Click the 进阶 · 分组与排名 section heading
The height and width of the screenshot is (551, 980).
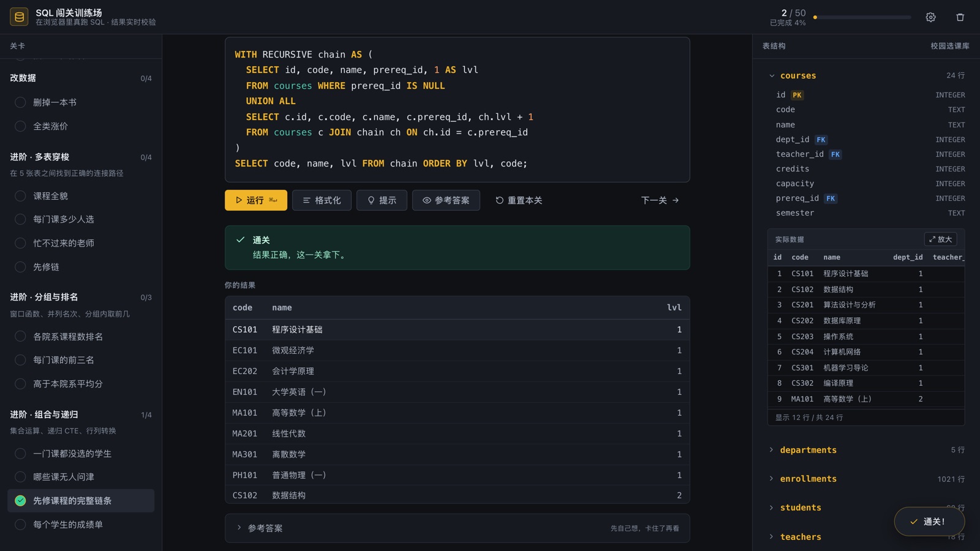[44, 297]
